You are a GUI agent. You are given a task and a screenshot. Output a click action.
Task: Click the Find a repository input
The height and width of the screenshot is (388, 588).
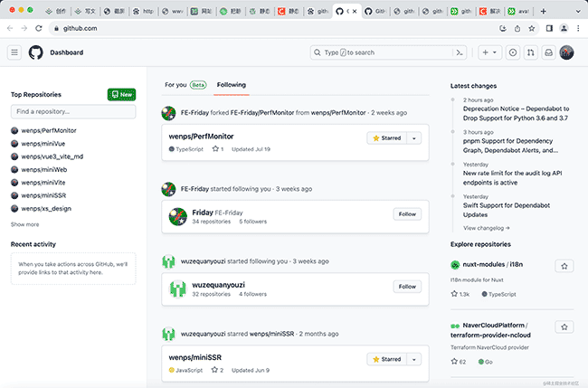[73, 112]
